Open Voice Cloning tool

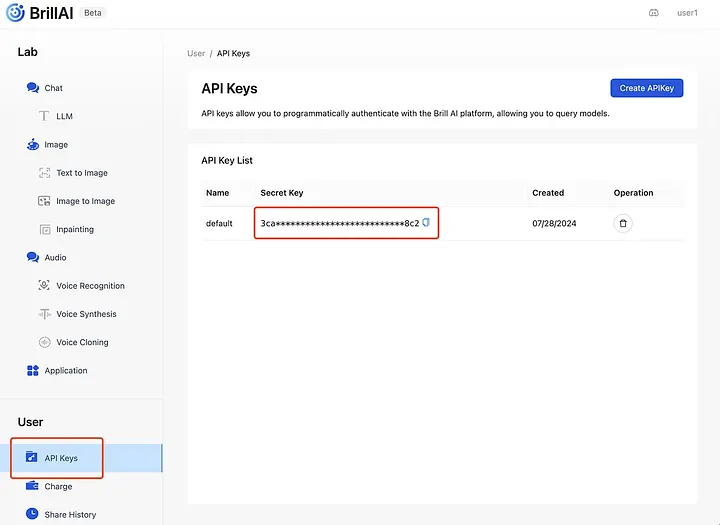click(x=82, y=342)
